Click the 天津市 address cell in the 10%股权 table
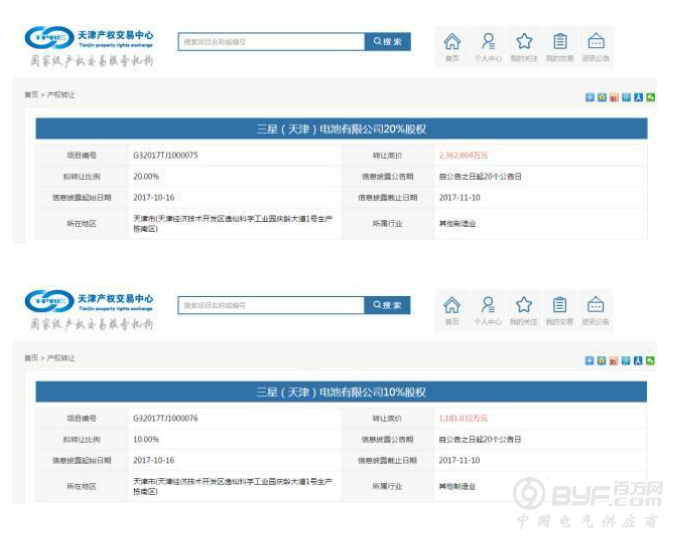673x539 pixels. point(233,486)
